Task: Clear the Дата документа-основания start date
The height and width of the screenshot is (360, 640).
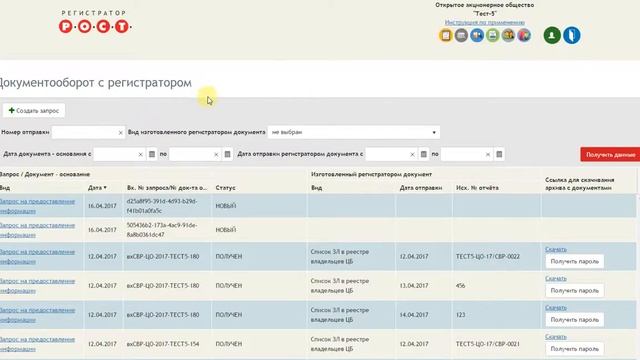Action: 140,155
